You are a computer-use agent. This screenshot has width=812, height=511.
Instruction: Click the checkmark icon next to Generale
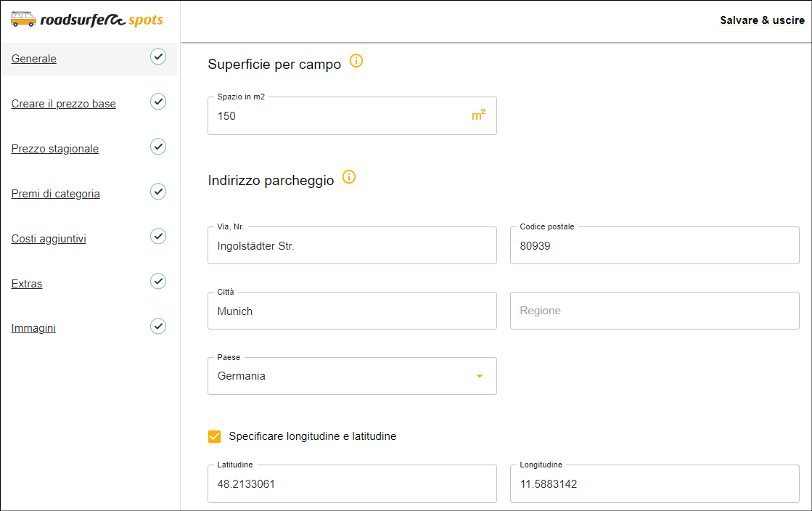coord(158,57)
